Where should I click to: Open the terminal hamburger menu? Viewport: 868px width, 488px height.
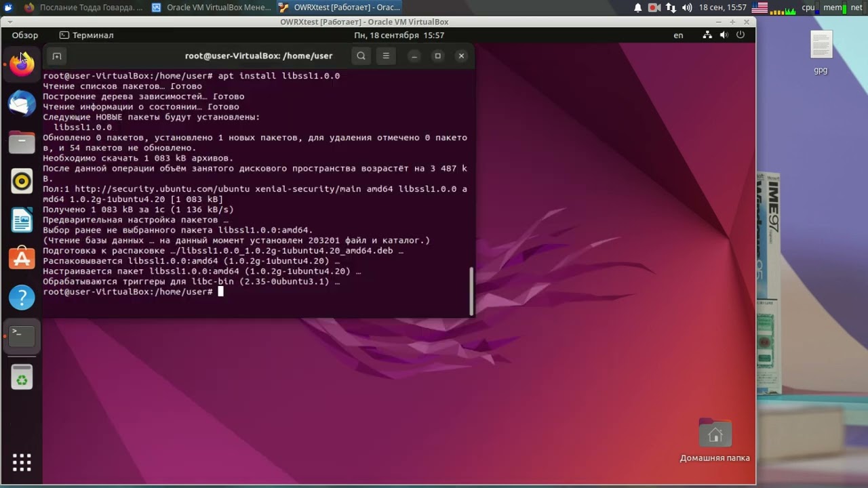click(386, 56)
